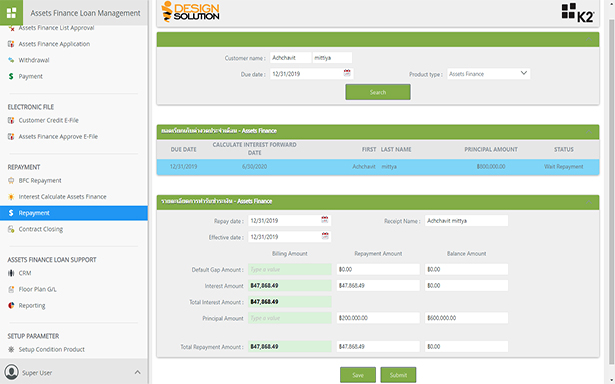615x384 pixels.
Task: Click the Due date input field
Action: (x=306, y=74)
